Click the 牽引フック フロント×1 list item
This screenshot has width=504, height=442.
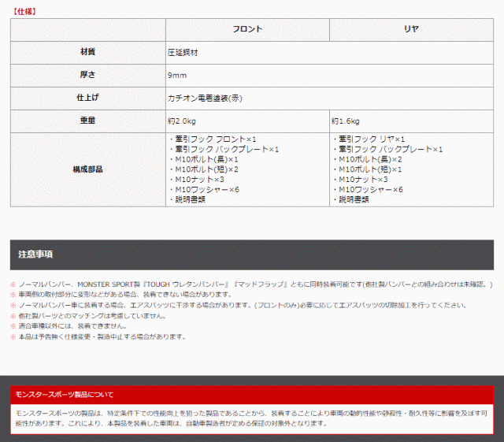(x=213, y=139)
